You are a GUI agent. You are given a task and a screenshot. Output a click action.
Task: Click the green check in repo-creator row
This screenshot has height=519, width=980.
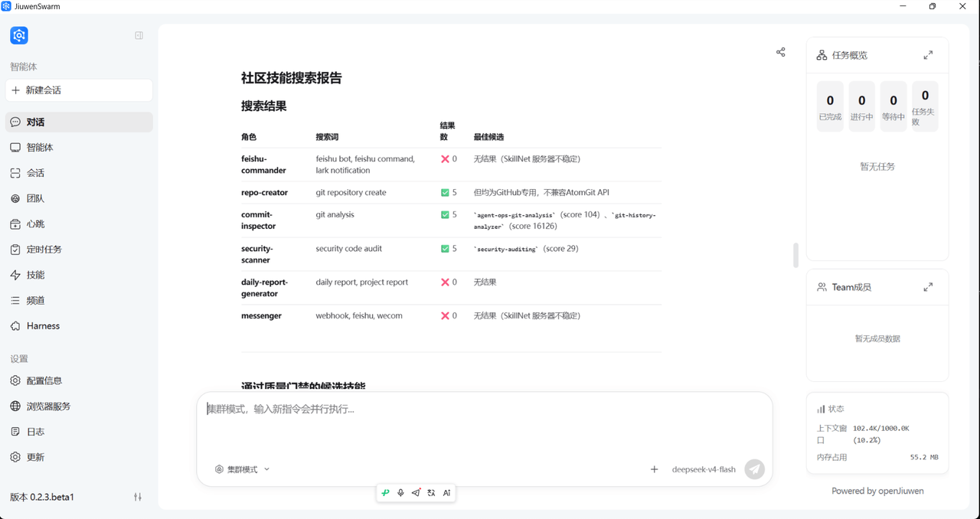pyautogui.click(x=445, y=192)
